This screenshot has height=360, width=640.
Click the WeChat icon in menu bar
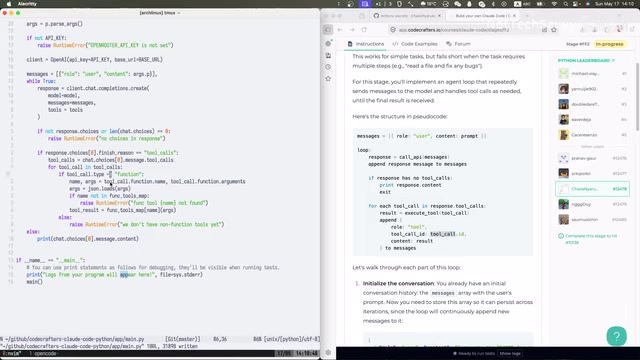458,4
